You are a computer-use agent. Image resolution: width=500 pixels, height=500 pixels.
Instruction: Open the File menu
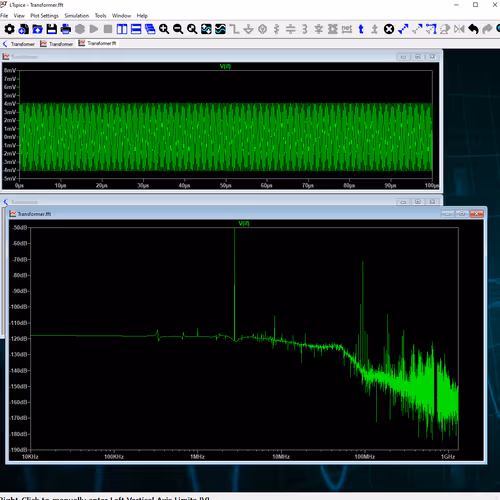point(4,16)
